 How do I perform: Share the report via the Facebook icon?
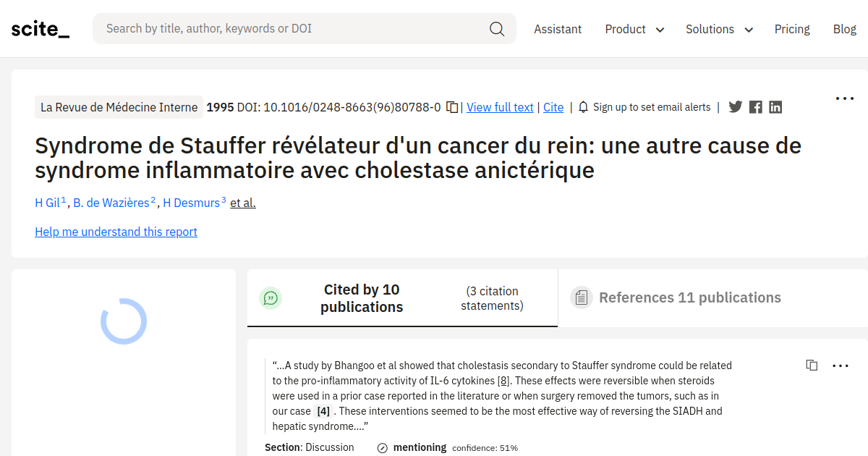[755, 106]
